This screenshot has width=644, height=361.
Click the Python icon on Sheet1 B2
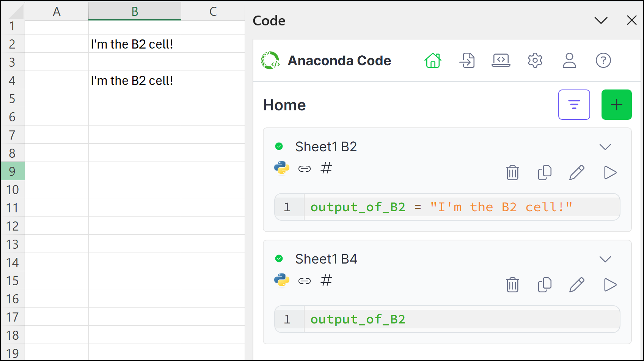282,168
